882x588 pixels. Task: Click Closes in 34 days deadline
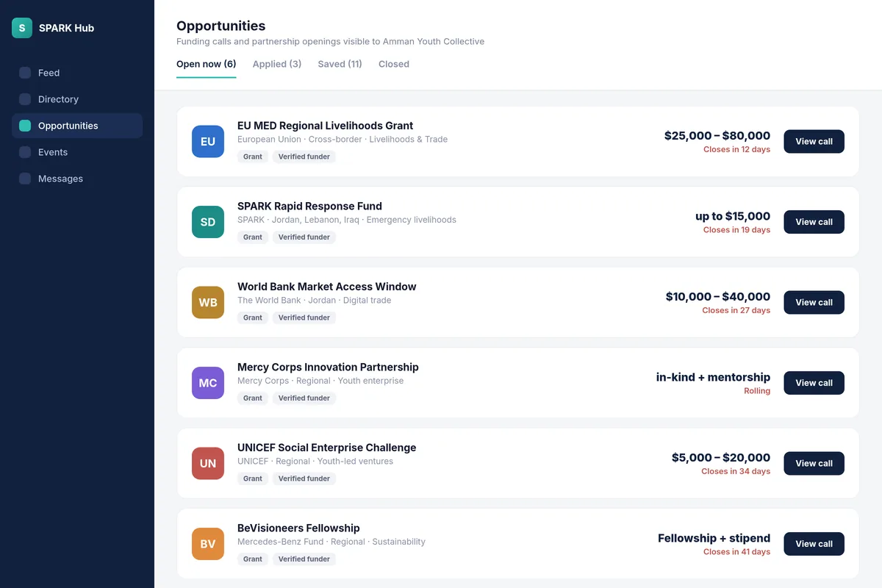point(736,471)
